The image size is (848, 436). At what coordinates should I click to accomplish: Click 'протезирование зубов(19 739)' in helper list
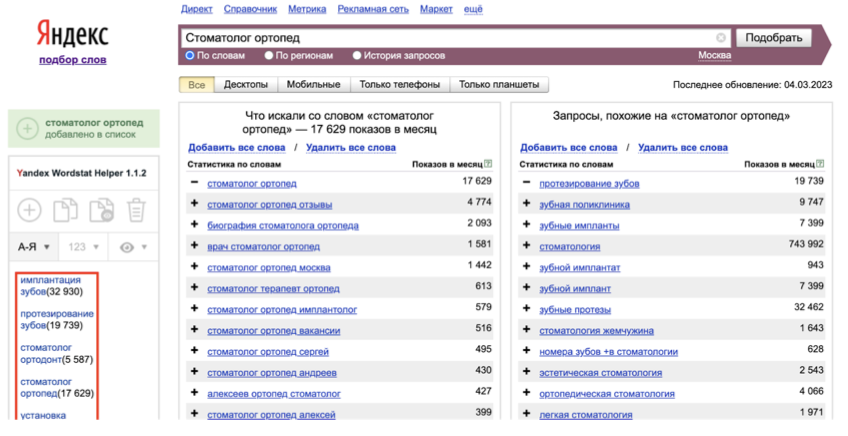point(57,320)
